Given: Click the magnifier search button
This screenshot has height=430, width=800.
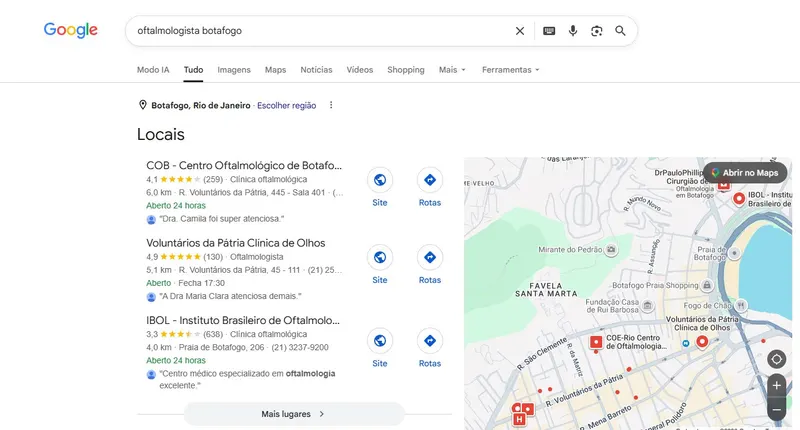Looking at the screenshot, I should 620,31.
